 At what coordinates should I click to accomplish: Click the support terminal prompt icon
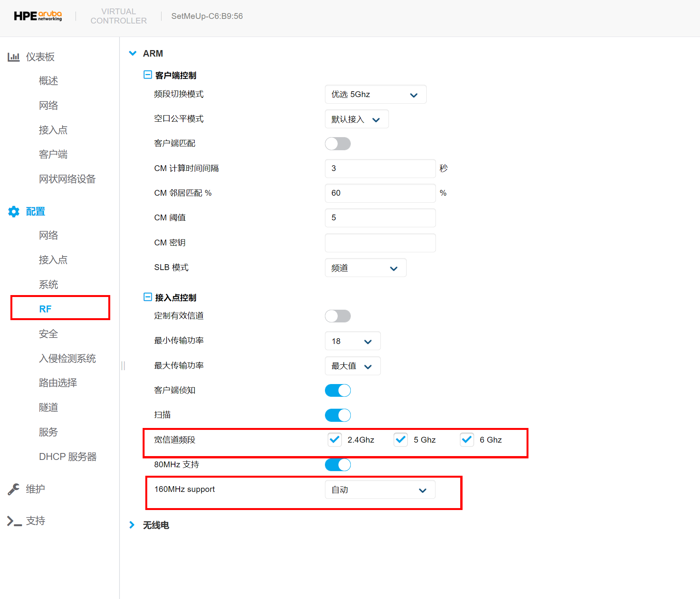(x=14, y=521)
